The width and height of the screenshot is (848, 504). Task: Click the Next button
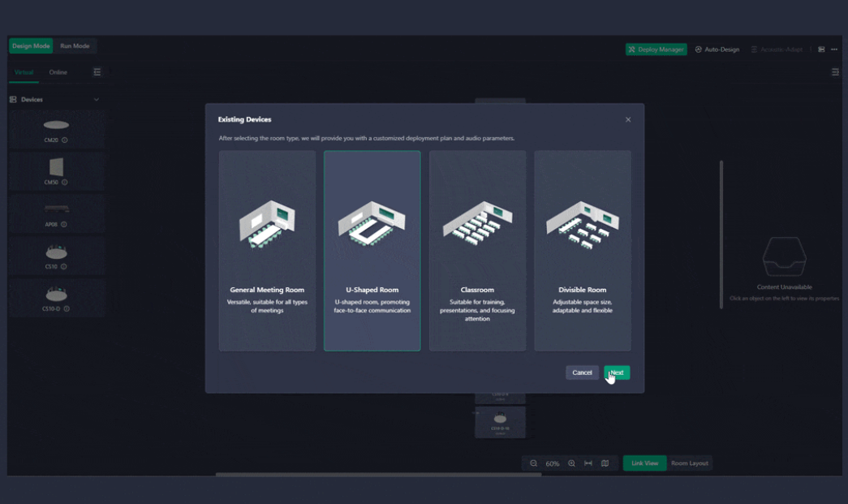(617, 373)
